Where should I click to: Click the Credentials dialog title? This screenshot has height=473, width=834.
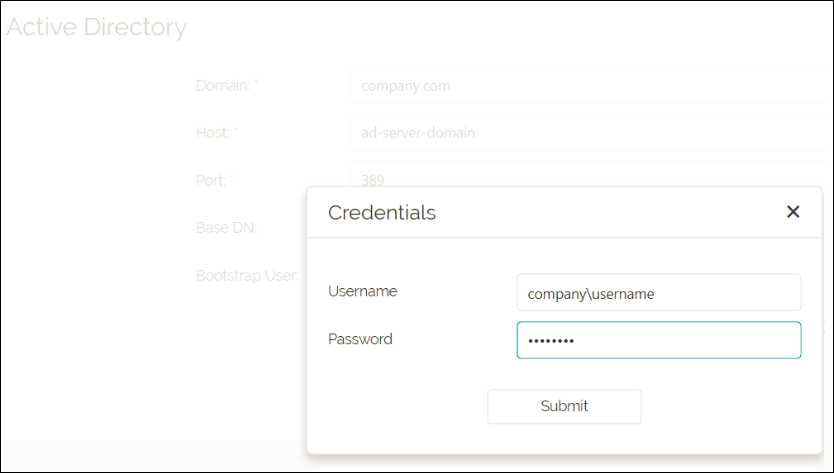point(382,212)
